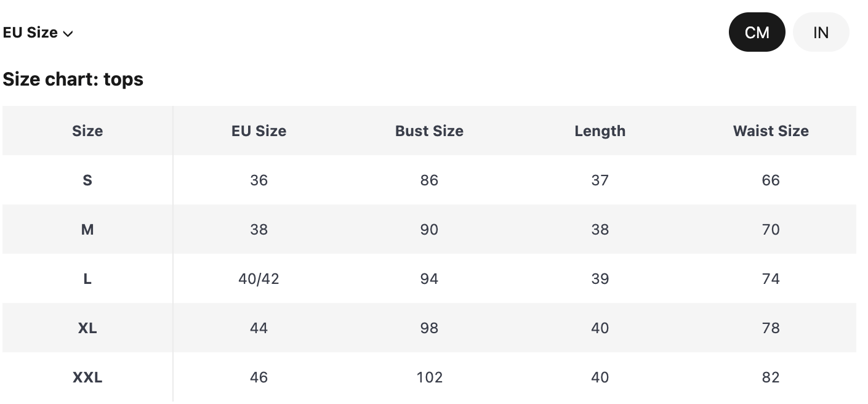The image size is (868, 404).
Task: Click the Size chart: tops heading
Action: (x=73, y=79)
